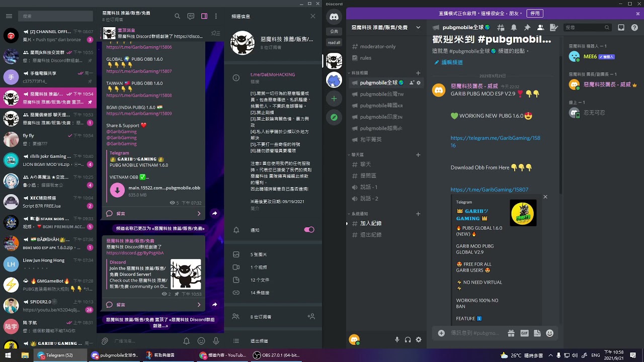Show pinned messages in Discord channel

tap(527, 27)
